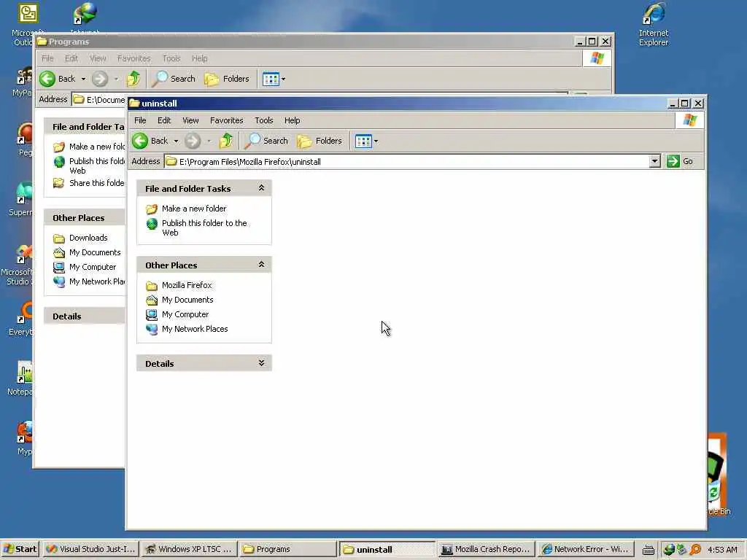The height and width of the screenshot is (560, 747).
Task: Click the Start button
Action: click(21, 550)
